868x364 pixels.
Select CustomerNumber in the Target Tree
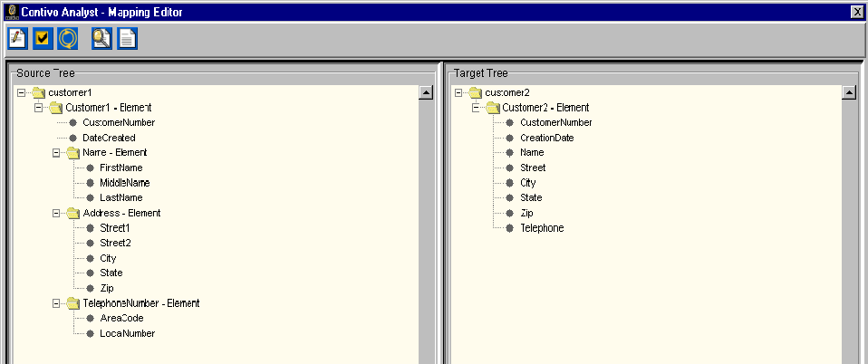pos(556,122)
